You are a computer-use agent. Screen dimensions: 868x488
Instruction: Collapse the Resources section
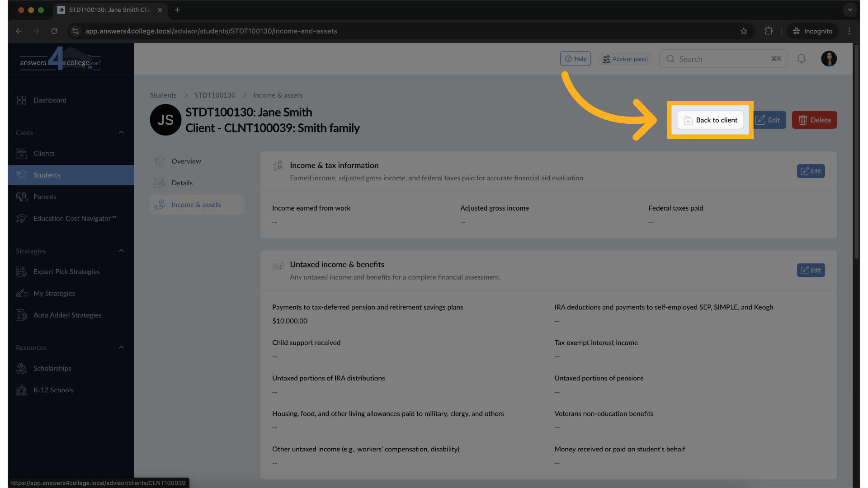coord(121,347)
